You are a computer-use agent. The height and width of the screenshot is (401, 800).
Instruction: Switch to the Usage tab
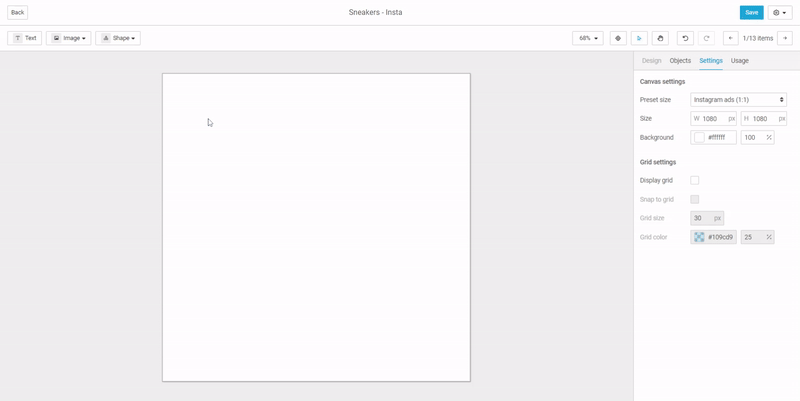pos(739,61)
